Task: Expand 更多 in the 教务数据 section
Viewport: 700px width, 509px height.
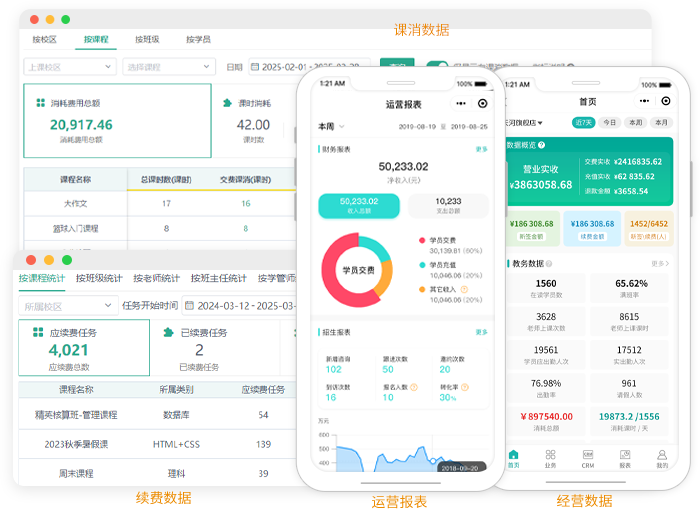Action: click(x=660, y=264)
